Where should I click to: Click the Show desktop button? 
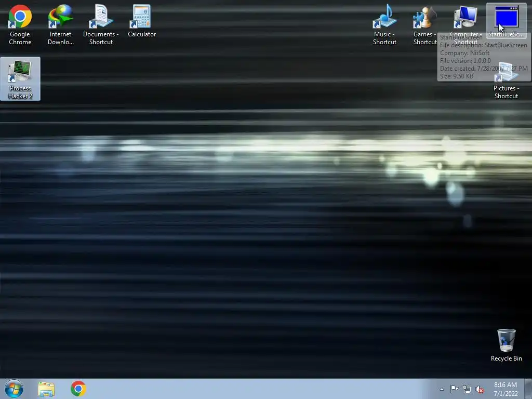tap(528, 389)
